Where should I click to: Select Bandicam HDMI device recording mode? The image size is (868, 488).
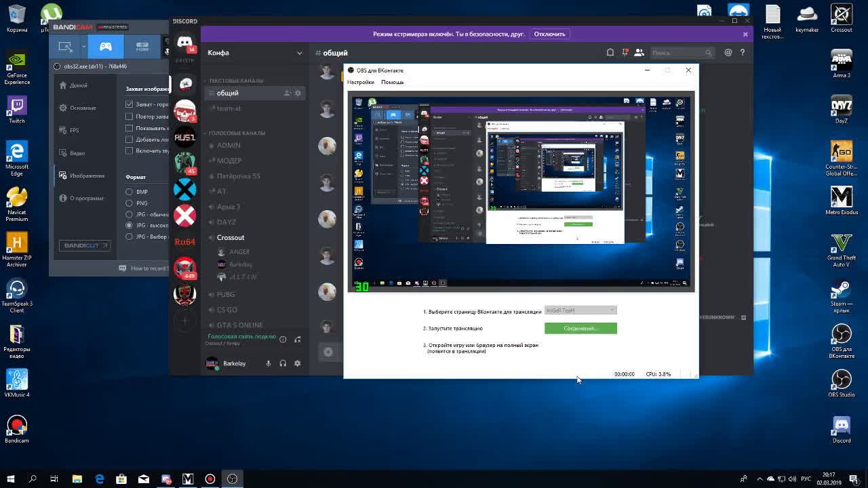coord(142,47)
